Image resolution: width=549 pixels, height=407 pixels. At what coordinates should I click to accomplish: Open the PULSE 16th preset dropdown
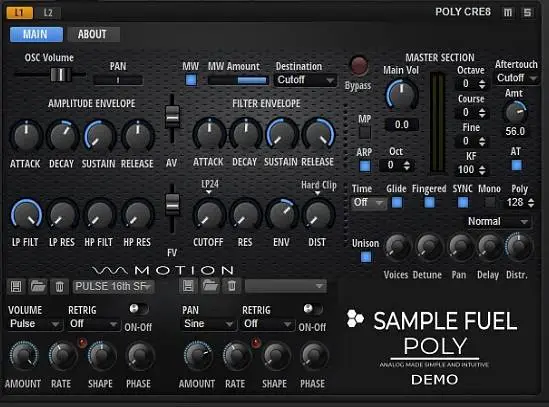113,287
